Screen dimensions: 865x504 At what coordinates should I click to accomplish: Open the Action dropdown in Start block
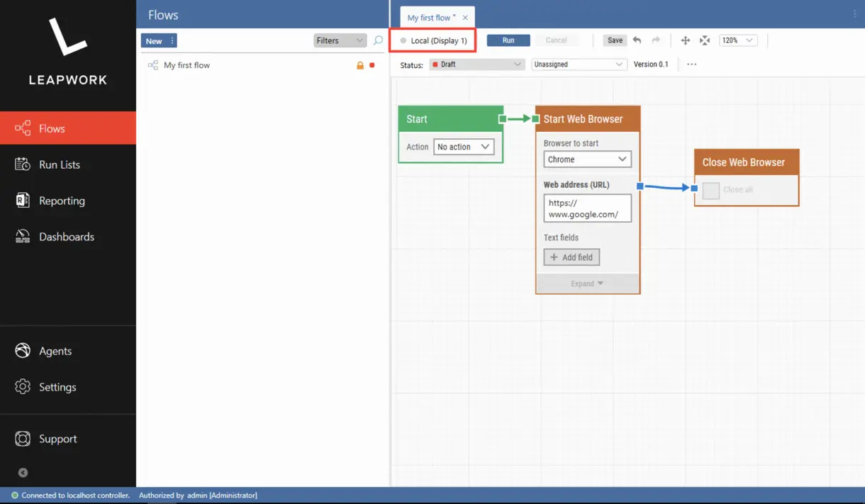(464, 147)
